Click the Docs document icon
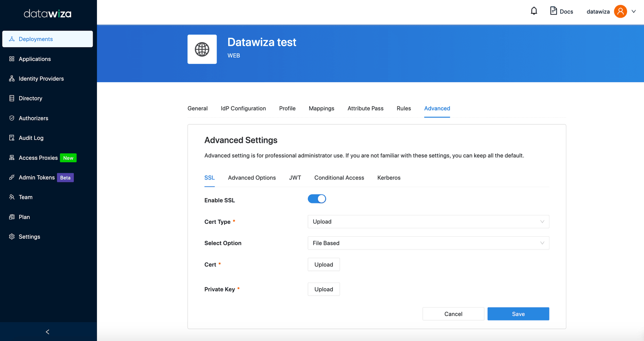Image resolution: width=644 pixels, height=341 pixels. point(553,11)
